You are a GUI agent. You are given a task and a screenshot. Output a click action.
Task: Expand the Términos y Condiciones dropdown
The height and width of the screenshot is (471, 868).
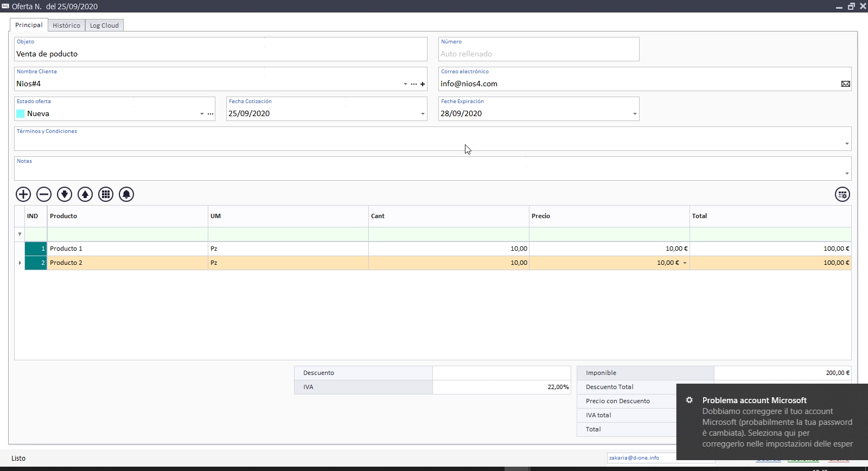point(846,144)
